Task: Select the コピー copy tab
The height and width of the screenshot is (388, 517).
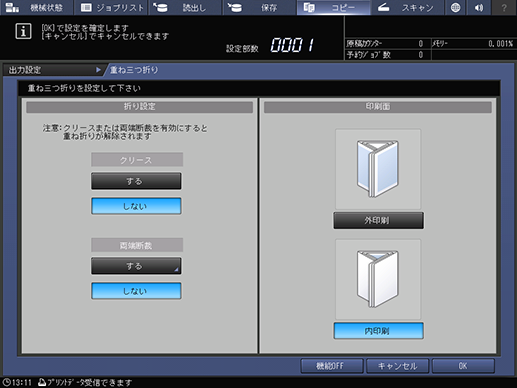Action: coord(334,7)
